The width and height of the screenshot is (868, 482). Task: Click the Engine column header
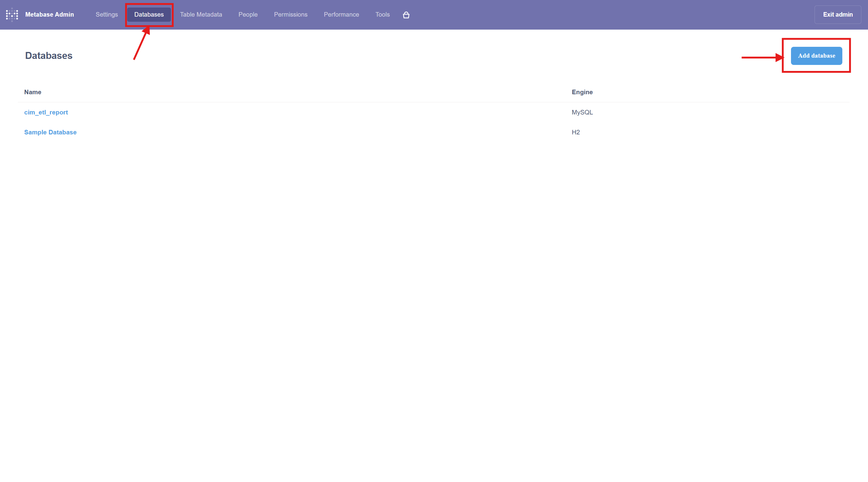(x=582, y=92)
